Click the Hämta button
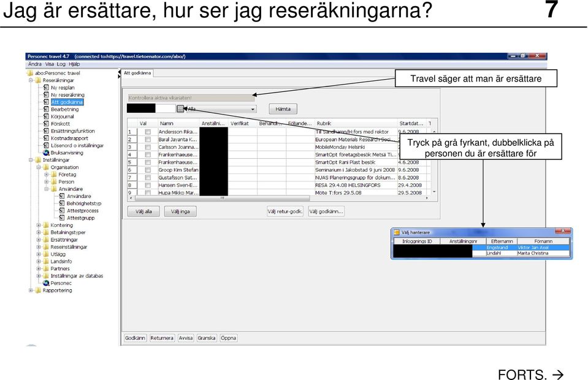This screenshot has width=588, height=380. pos(283,109)
